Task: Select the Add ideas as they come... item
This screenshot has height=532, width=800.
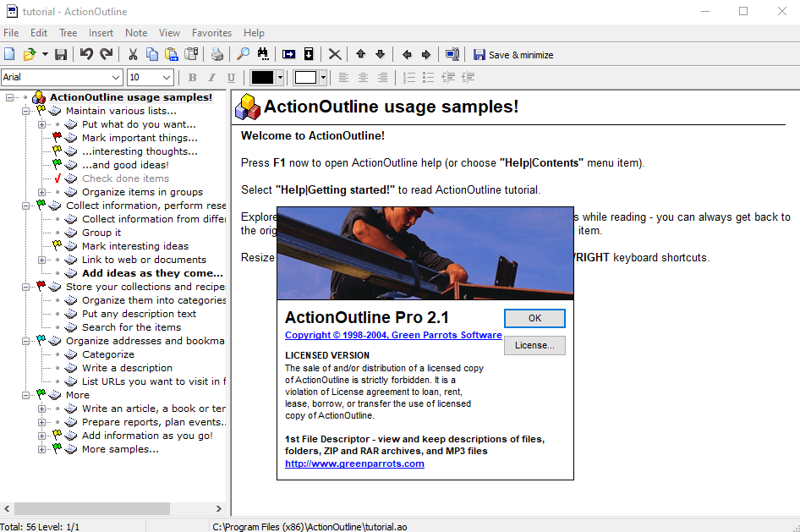Action: point(152,273)
